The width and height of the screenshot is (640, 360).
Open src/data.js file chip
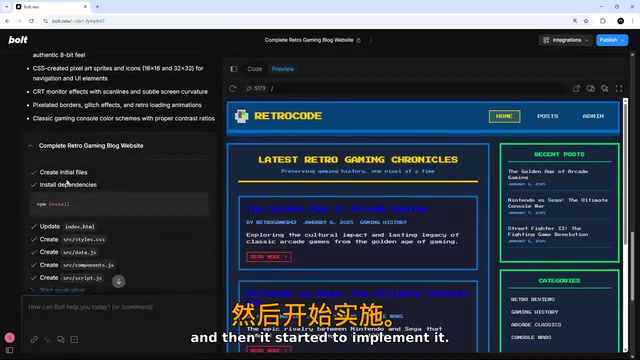(x=80, y=252)
